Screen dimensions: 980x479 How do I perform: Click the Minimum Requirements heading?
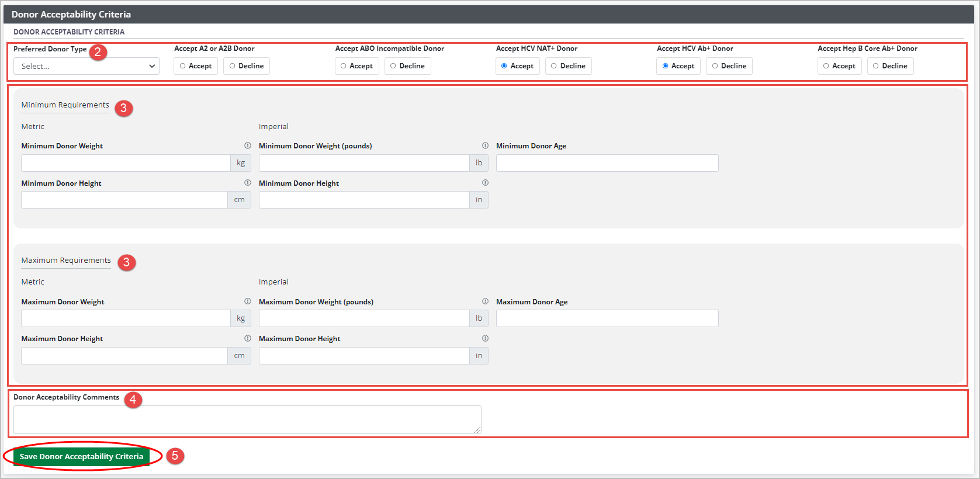click(65, 105)
